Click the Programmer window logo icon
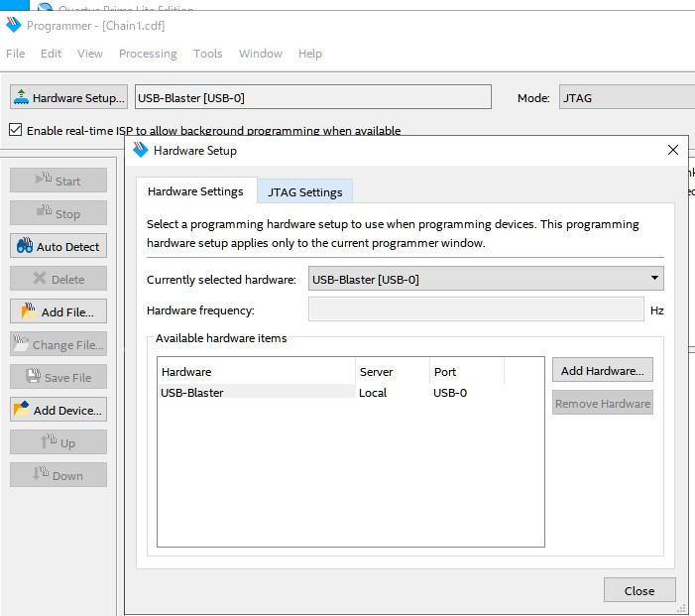The height and width of the screenshot is (616, 695). [x=14, y=25]
